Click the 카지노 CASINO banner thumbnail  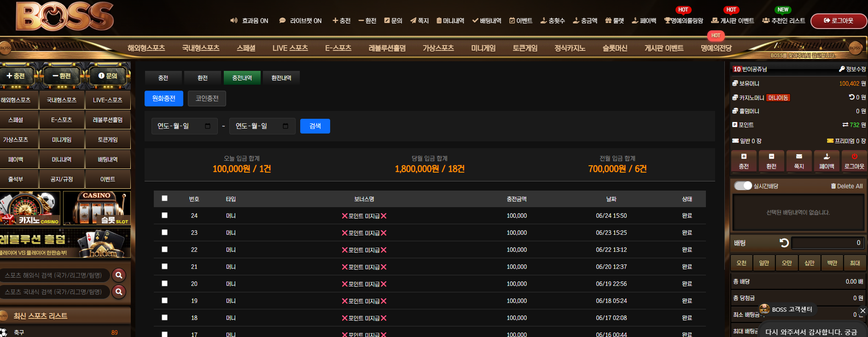coord(30,208)
